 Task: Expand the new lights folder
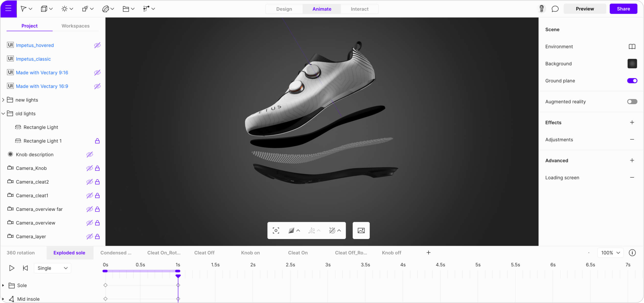click(x=3, y=100)
